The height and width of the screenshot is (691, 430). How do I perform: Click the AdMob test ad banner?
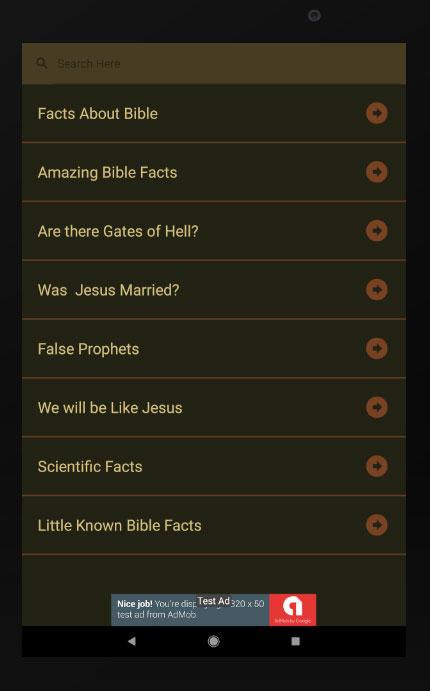click(214, 609)
